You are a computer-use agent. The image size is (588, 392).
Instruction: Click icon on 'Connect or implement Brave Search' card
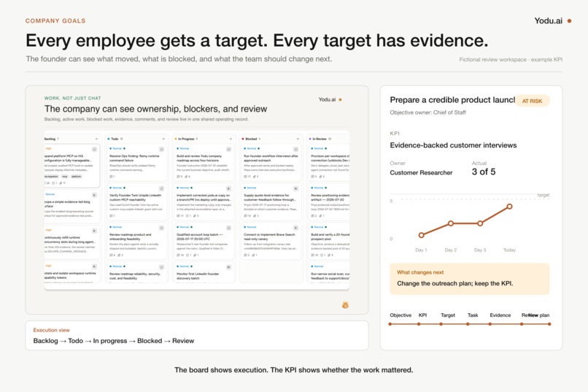coord(296,228)
